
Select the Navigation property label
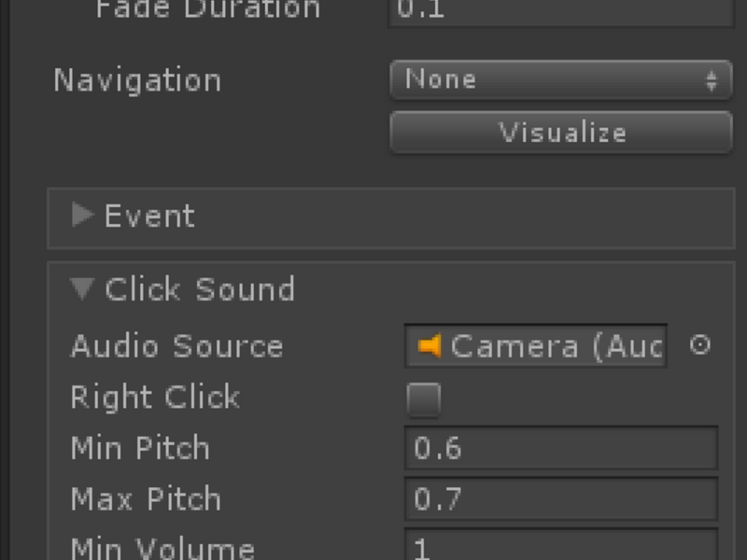click(x=137, y=80)
